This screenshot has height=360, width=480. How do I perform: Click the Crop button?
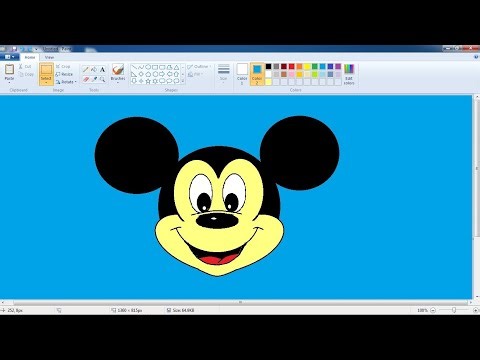pyautogui.click(x=63, y=67)
